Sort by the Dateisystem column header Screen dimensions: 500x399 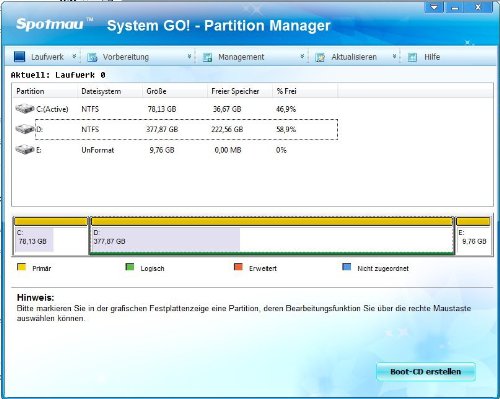pyautogui.click(x=110, y=91)
